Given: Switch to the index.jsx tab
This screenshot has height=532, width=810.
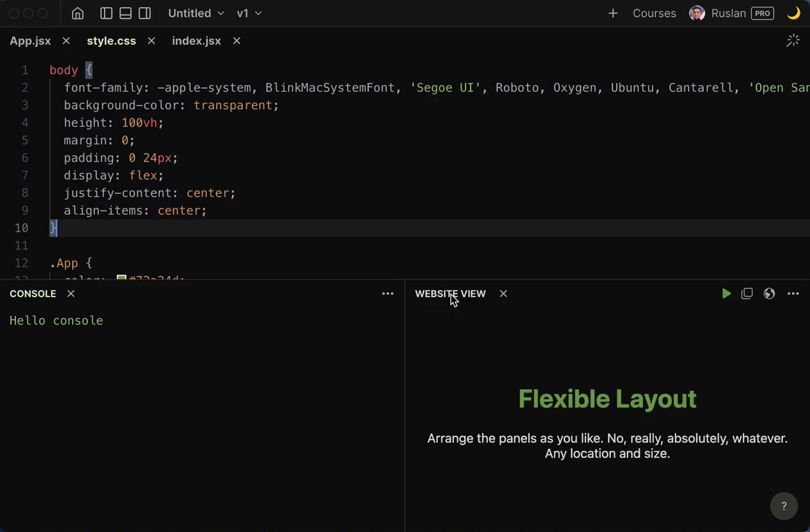Looking at the screenshot, I should point(196,41).
